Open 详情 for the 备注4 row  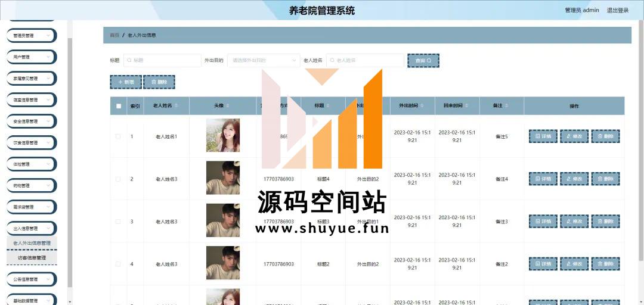[x=543, y=179]
